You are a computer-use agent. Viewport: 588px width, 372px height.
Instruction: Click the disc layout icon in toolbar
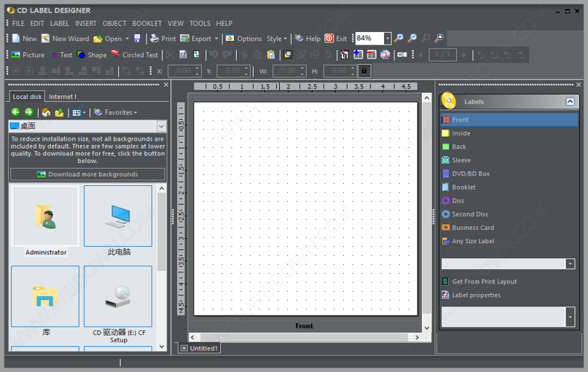[385, 55]
